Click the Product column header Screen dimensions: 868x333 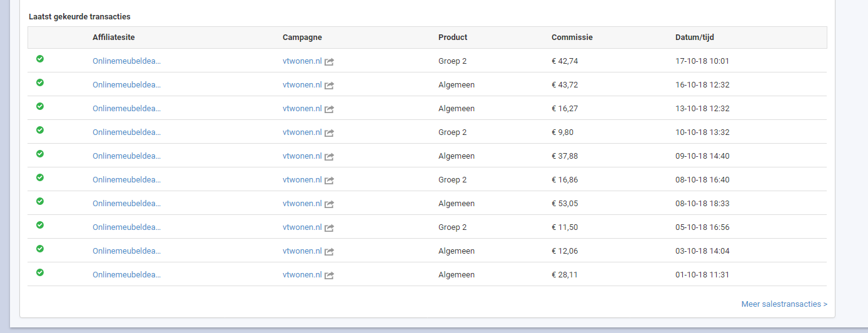(x=453, y=37)
